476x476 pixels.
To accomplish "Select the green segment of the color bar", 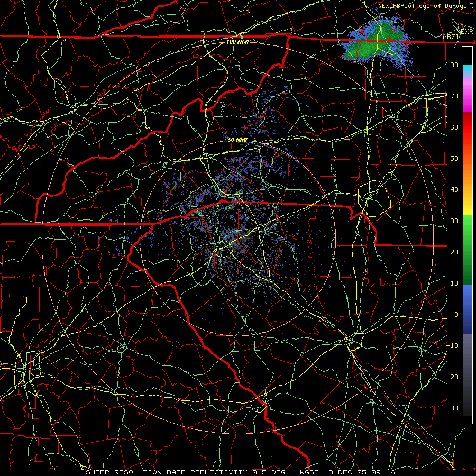I will (467, 250).
